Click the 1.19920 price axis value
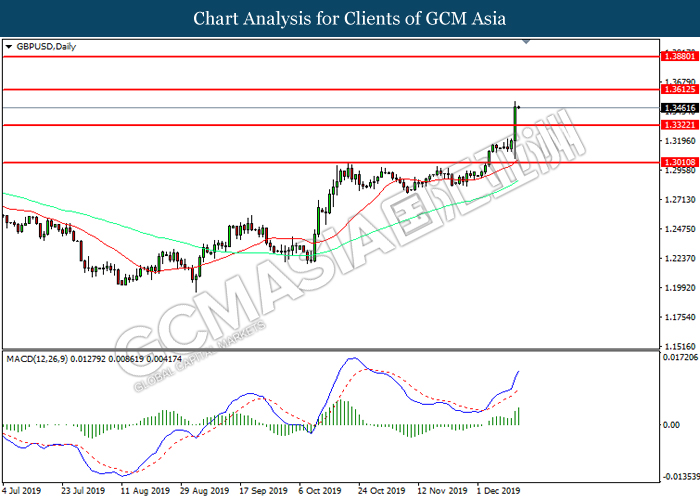700x500 pixels. [x=680, y=288]
